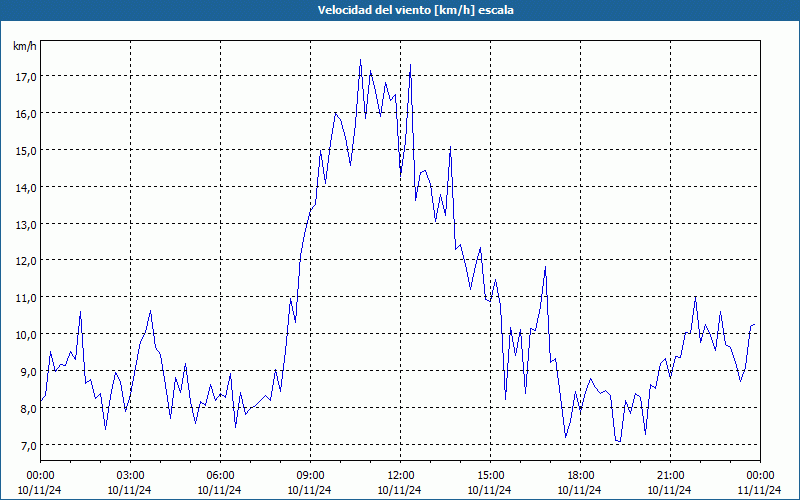Click the '16,0' y-axis value

point(26,114)
